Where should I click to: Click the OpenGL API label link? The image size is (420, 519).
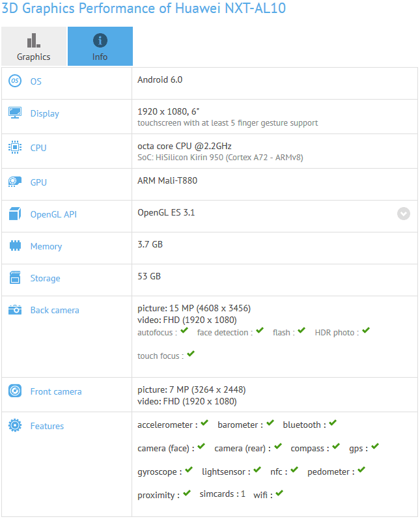click(53, 214)
